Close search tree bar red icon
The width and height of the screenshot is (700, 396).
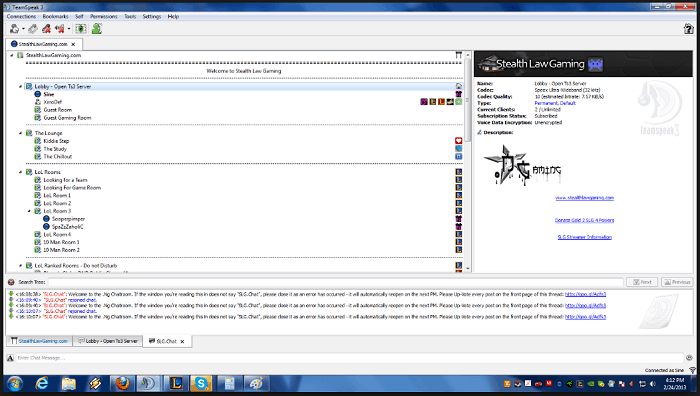[11, 282]
